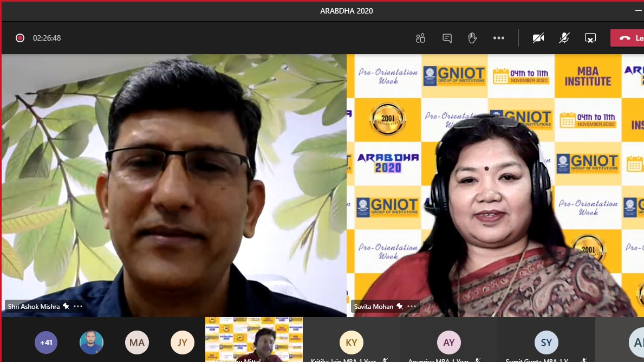
Task: Click the Savita Mohan name label
Action: tap(374, 306)
